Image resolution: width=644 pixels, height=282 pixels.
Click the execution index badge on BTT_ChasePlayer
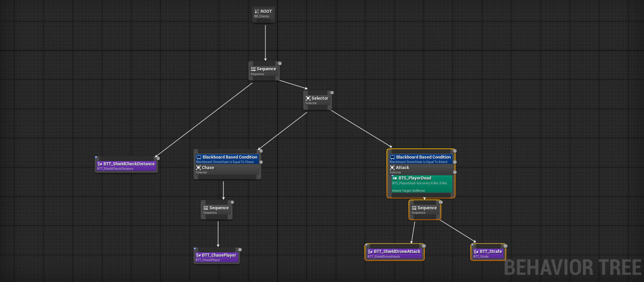click(x=240, y=250)
